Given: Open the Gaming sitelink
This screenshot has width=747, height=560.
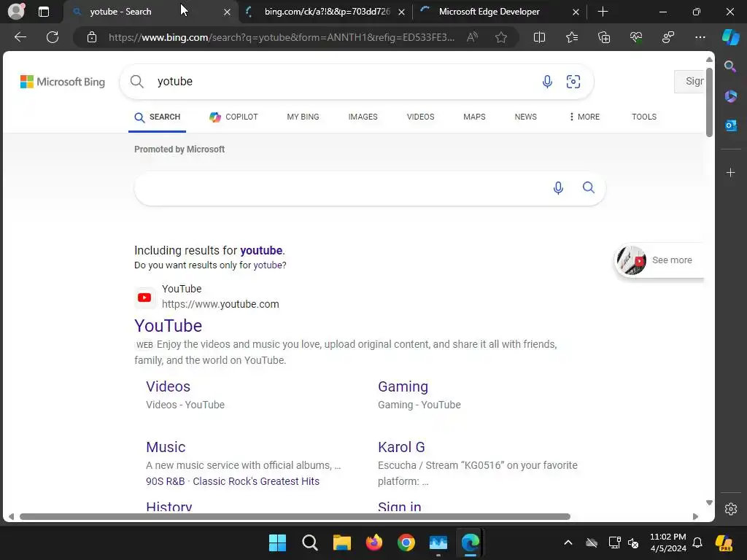Looking at the screenshot, I should (403, 386).
